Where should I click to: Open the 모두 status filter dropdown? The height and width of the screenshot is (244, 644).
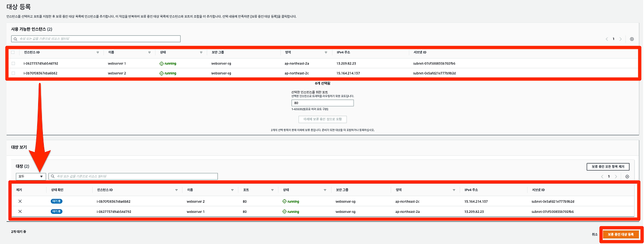pyautogui.click(x=31, y=177)
